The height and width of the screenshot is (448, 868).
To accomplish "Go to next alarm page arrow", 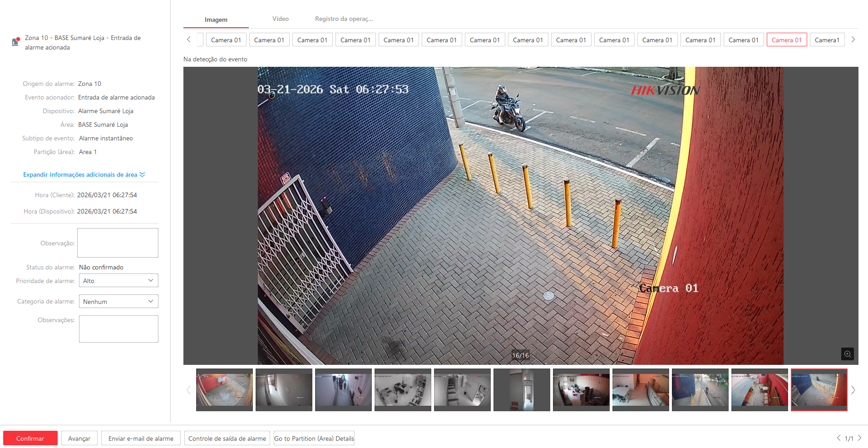I will (859, 438).
